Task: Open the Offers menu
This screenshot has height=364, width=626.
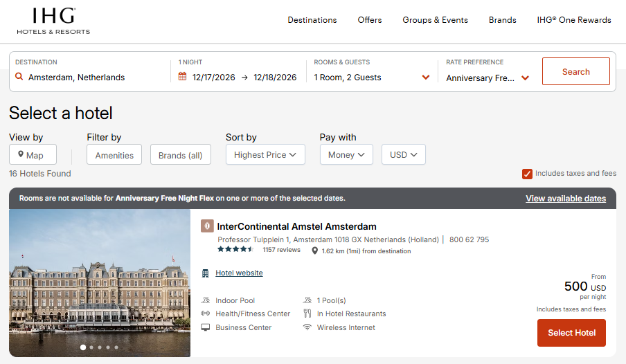Action: pos(370,20)
